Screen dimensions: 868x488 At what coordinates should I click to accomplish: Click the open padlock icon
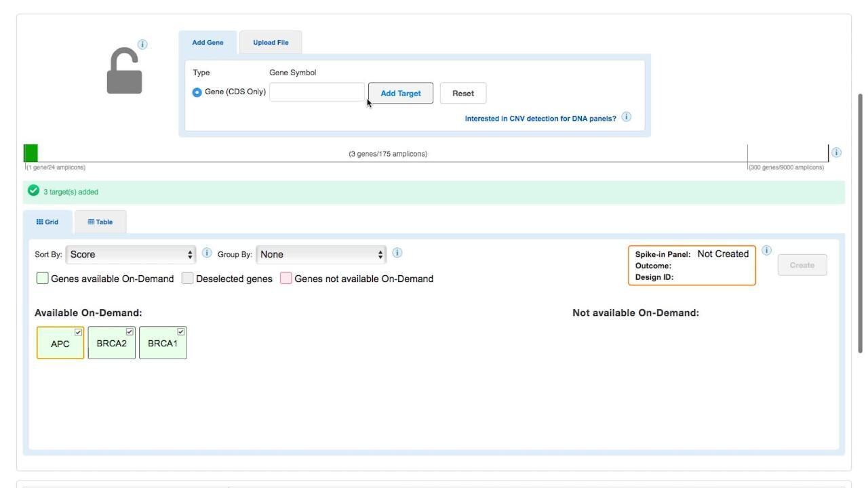pyautogui.click(x=125, y=71)
